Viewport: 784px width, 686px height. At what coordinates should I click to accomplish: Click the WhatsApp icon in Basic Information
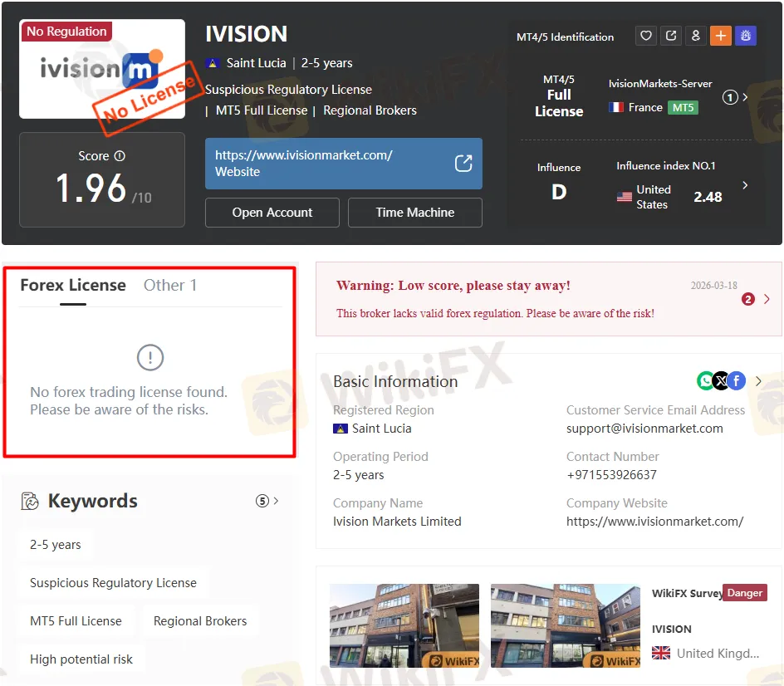point(706,381)
